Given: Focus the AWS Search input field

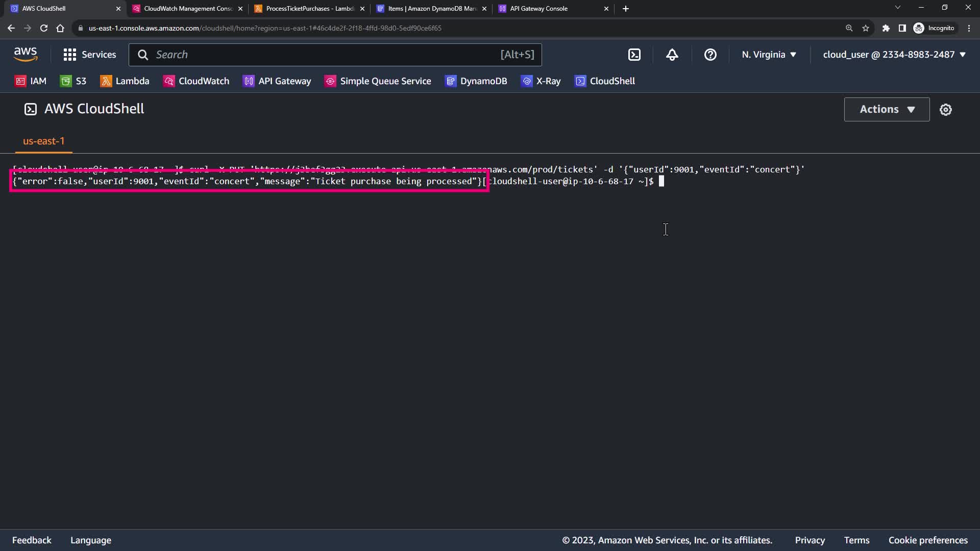Looking at the screenshot, I should point(327,55).
